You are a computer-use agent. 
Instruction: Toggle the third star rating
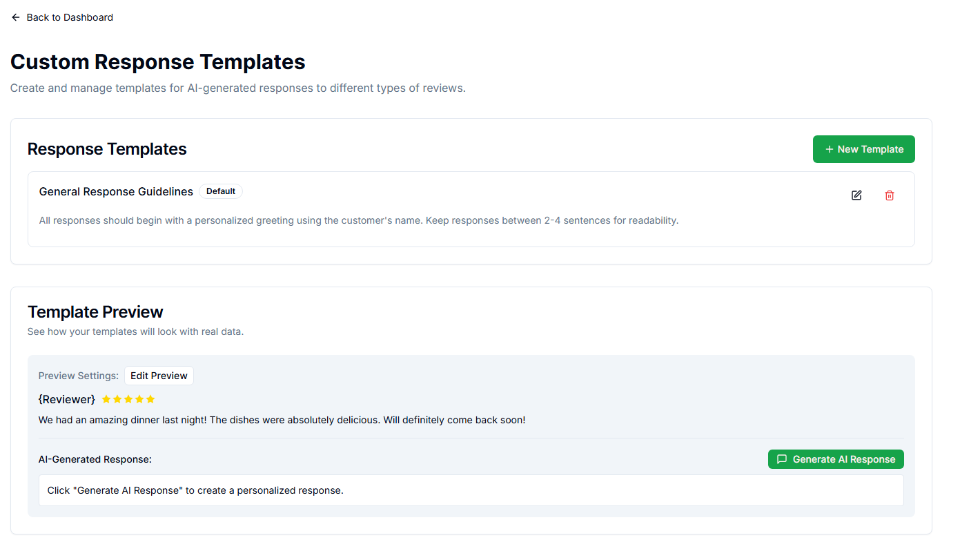128,398
